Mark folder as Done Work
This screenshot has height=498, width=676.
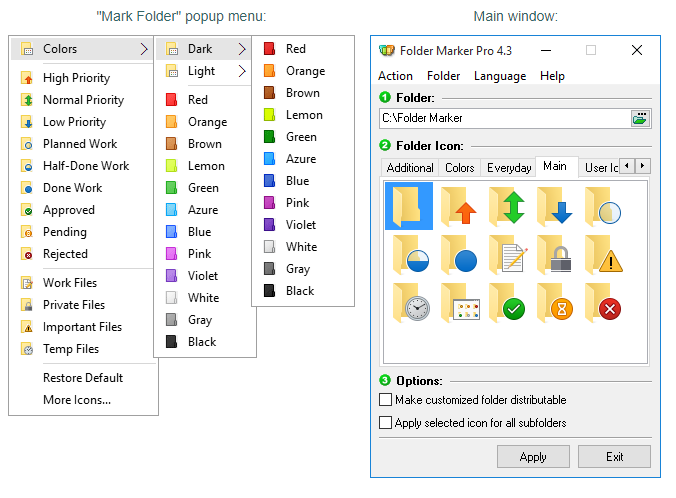[82, 188]
